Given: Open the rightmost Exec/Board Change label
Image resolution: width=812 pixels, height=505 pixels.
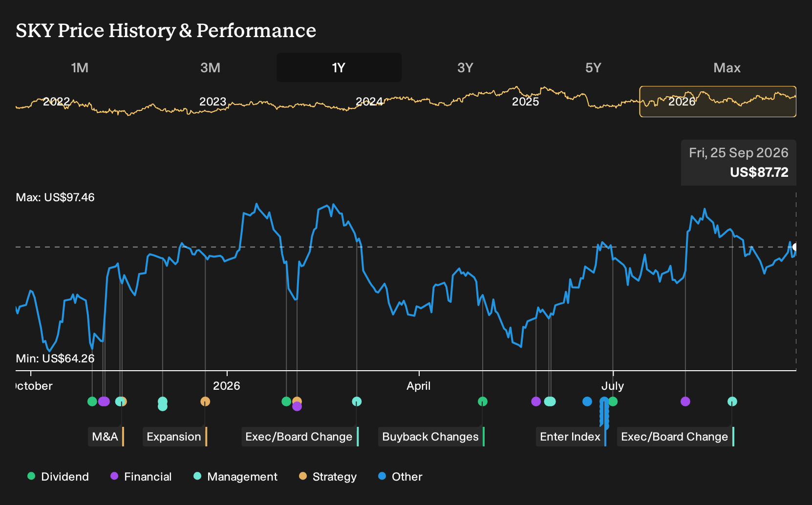Looking at the screenshot, I should click(x=676, y=437).
